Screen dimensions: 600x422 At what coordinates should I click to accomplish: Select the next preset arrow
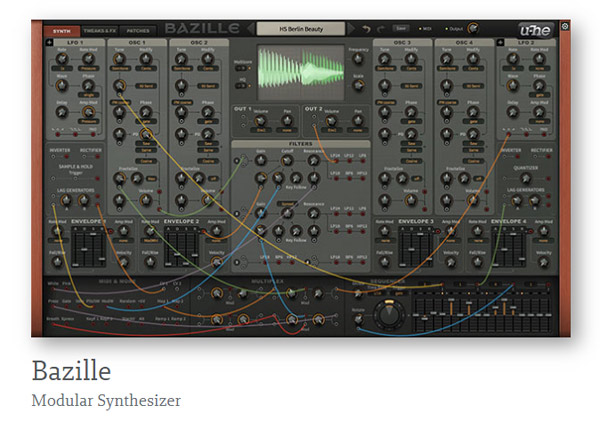click(x=349, y=29)
